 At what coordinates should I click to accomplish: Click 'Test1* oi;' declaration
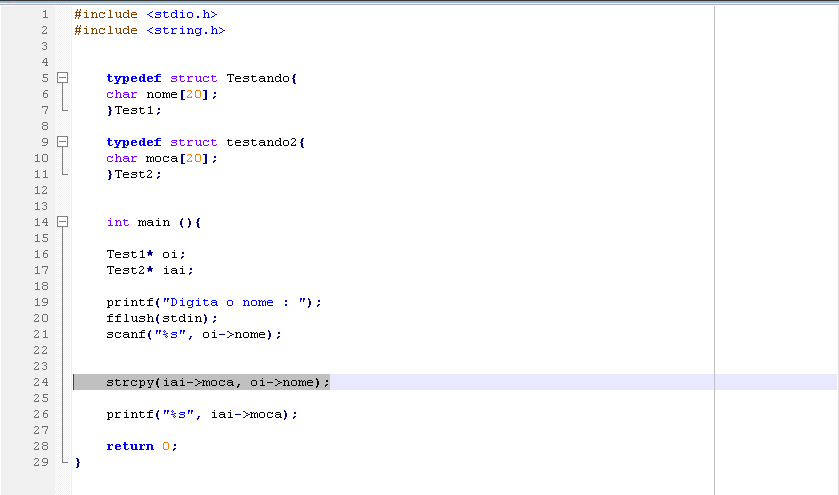(146, 254)
